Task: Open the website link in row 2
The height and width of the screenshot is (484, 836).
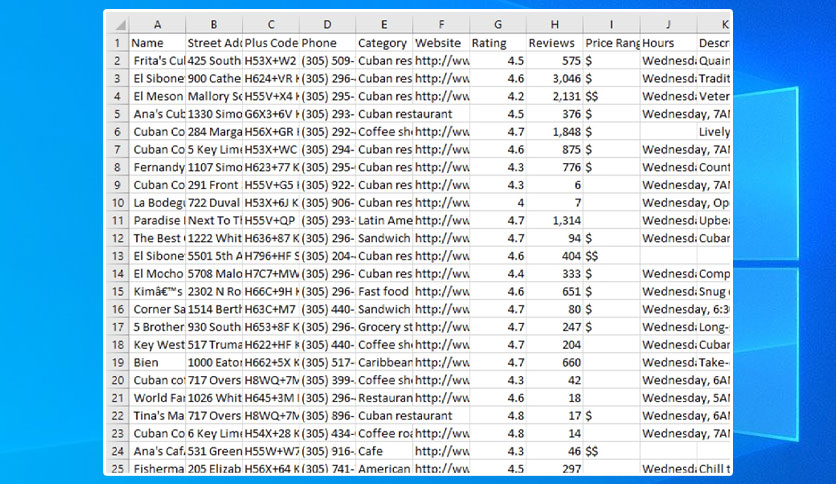Action: pyautogui.click(x=441, y=61)
